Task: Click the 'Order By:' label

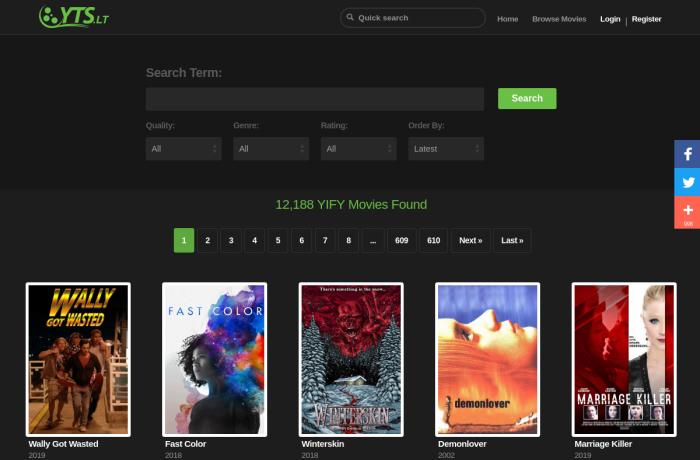Action: click(426, 125)
